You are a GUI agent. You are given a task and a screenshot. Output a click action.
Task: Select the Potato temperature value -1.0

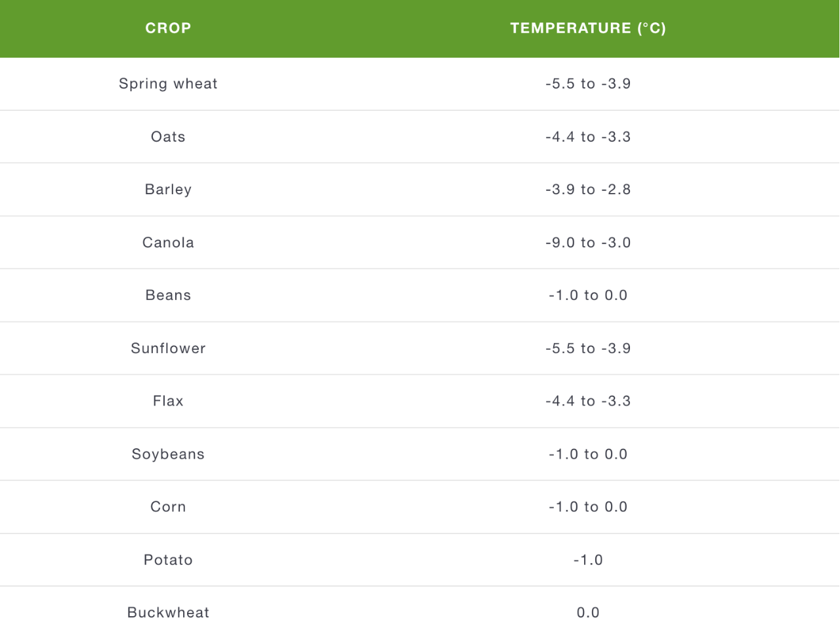[588, 560]
